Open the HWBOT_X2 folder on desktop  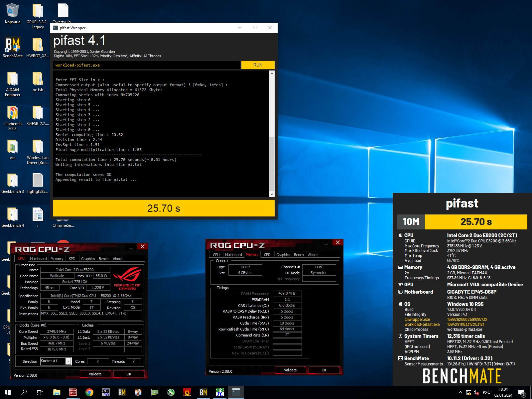pyautogui.click(x=38, y=47)
